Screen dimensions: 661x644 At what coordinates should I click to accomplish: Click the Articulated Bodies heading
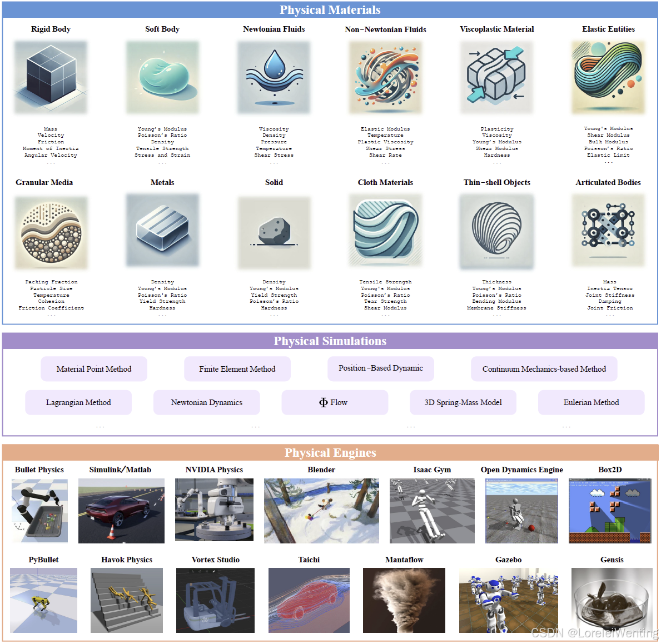pos(608,182)
